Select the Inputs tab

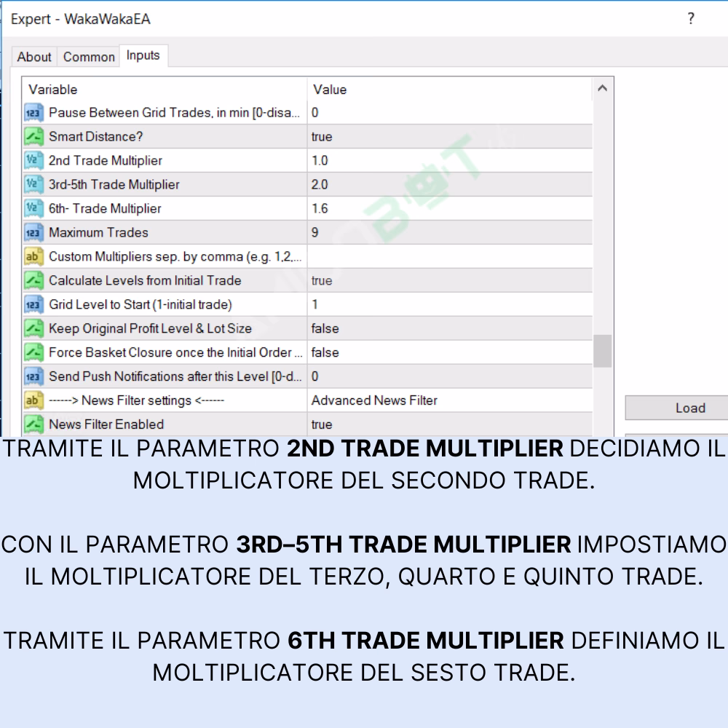click(143, 56)
